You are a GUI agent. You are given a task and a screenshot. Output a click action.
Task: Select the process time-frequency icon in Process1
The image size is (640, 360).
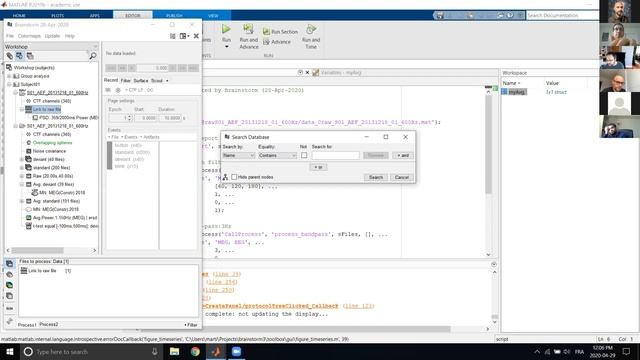pos(9,285)
